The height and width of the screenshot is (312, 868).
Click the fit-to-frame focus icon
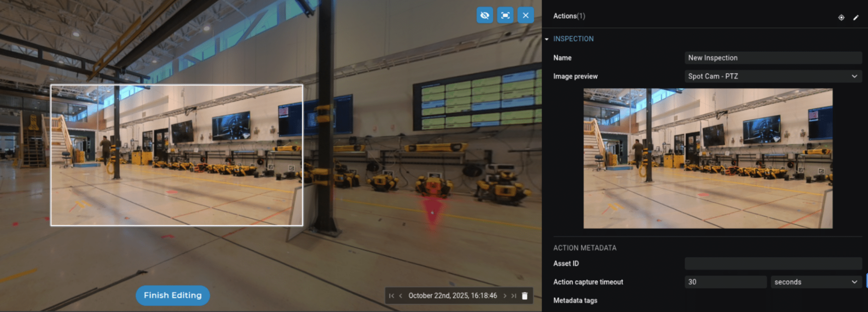(505, 16)
